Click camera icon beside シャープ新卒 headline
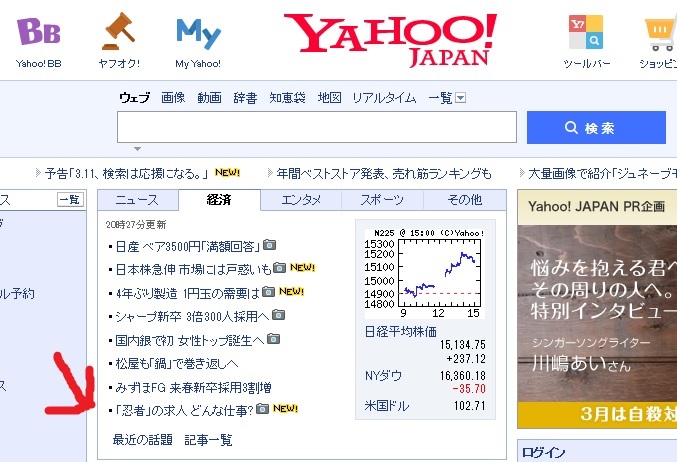Screen dimensions: 677x462 (278, 315)
